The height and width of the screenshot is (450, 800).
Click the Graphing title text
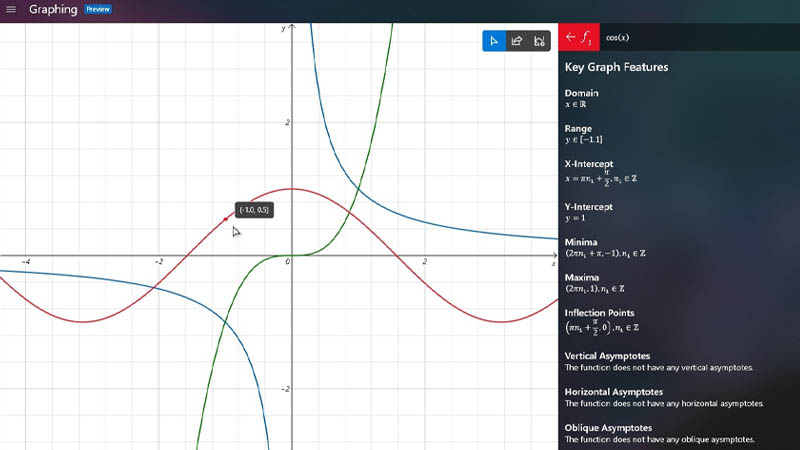click(x=53, y=9)
